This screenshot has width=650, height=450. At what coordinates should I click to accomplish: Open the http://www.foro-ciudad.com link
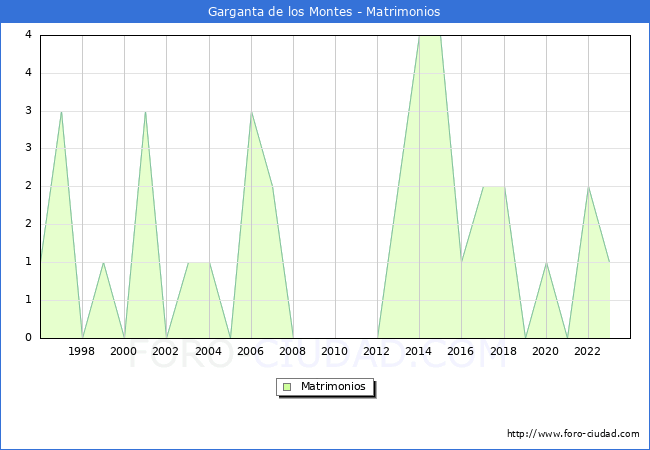point(573,433)
